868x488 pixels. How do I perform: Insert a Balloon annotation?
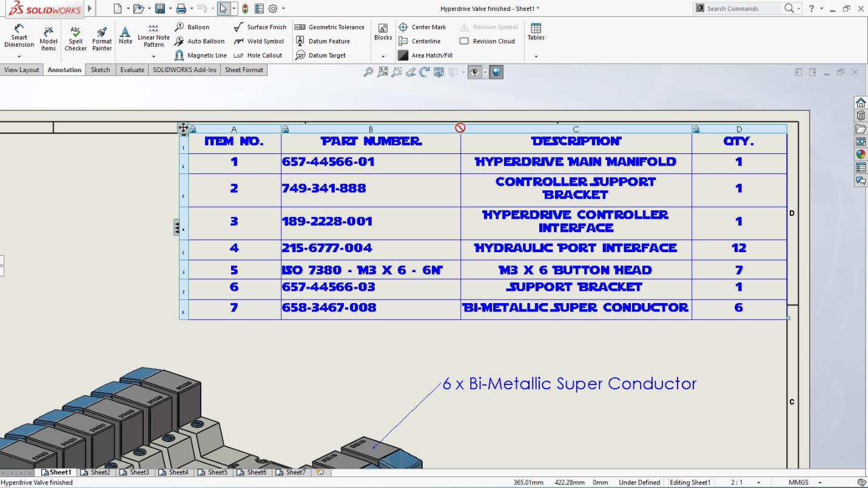pyautogui.click(x=196, y=27)
